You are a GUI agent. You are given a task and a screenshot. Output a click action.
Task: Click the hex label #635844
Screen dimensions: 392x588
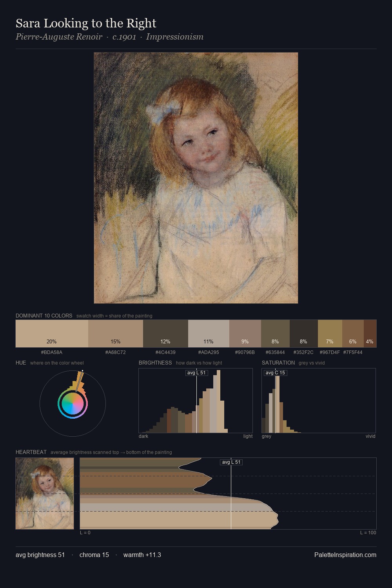(275, 352)
